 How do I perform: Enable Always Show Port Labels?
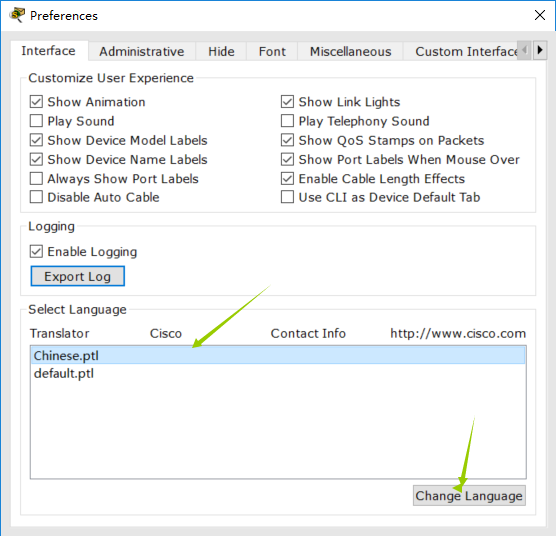tap(36, 179)
